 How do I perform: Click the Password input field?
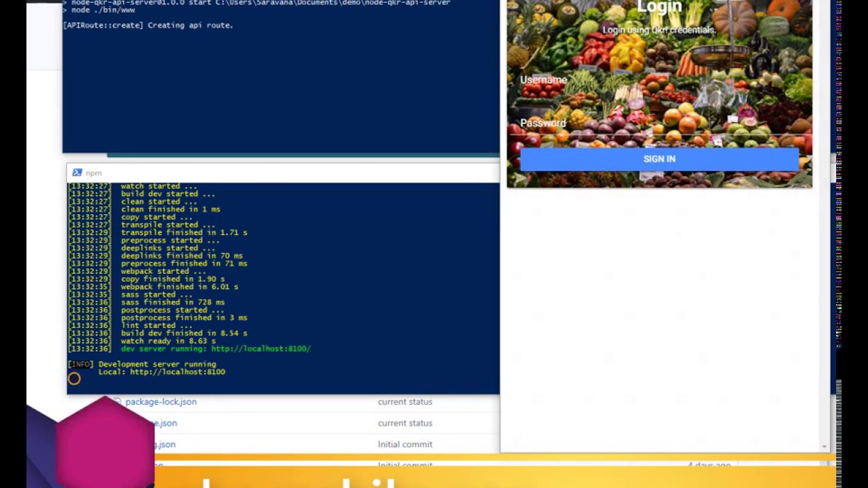[659, 123]
